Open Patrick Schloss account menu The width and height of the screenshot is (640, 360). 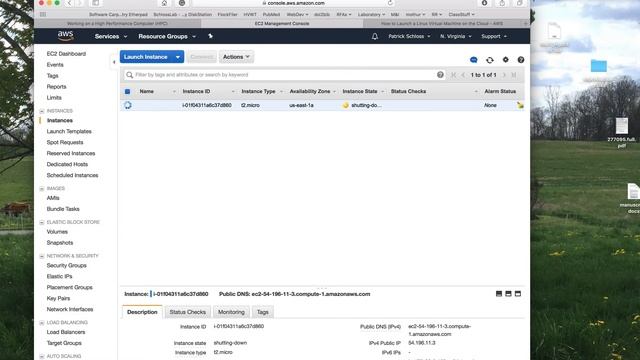pos(409,36)
